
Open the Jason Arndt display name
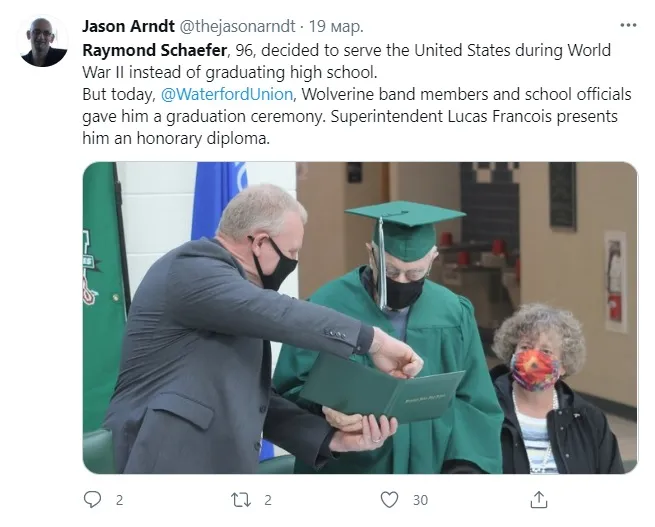pos(128,26)
